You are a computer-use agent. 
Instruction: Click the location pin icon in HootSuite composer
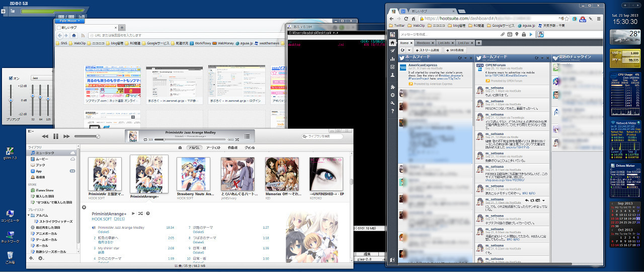point(517,34)
